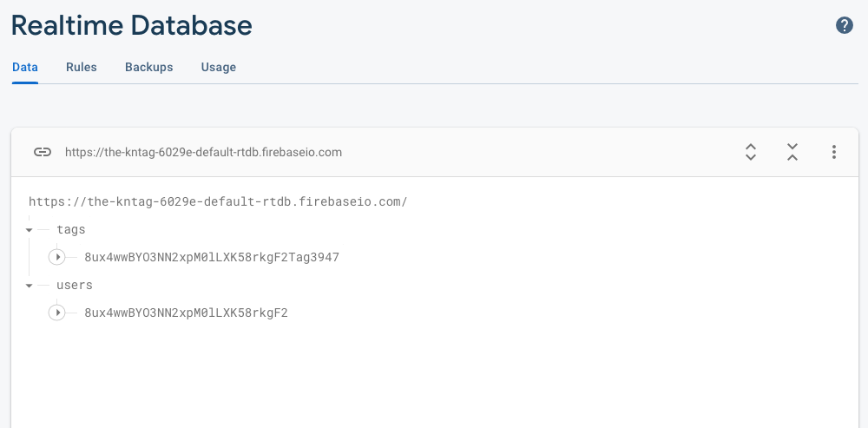Expand the Tag3947 child node

pyautogui.click(x=57, y=257)
